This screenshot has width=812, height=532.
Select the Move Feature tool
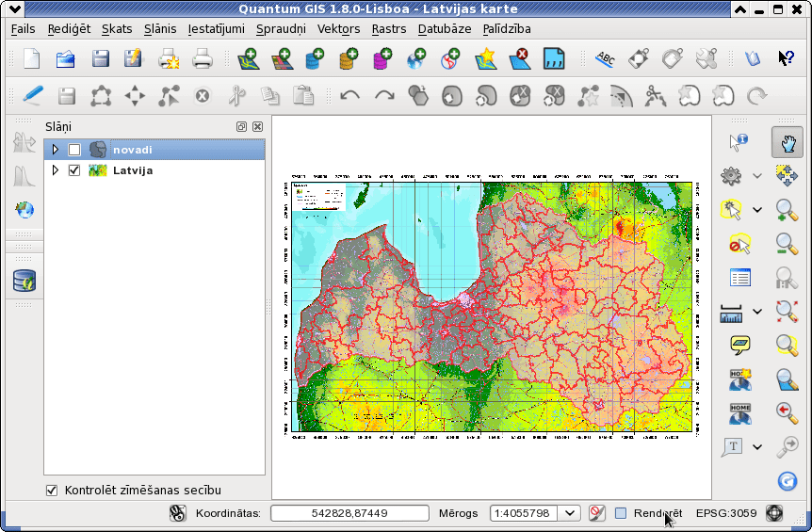(135, 96)
